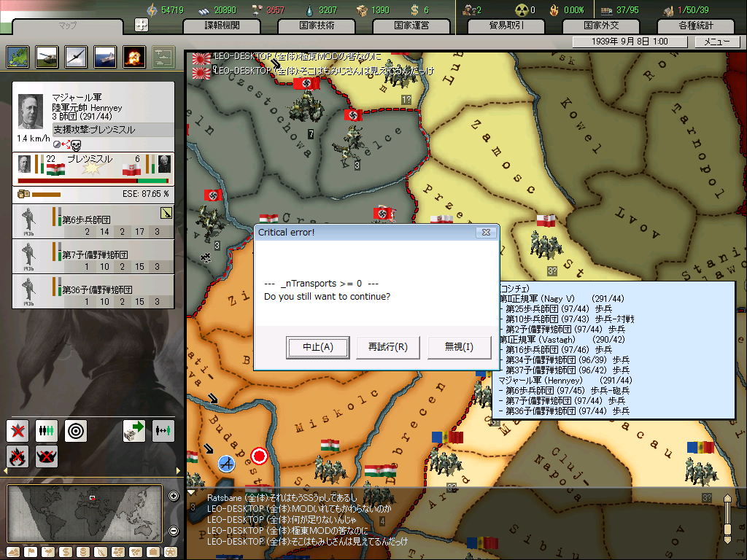The width and height of the screenshot is (747, 560).
Task: Select the air units airplane icon
Action: point(76,56)
